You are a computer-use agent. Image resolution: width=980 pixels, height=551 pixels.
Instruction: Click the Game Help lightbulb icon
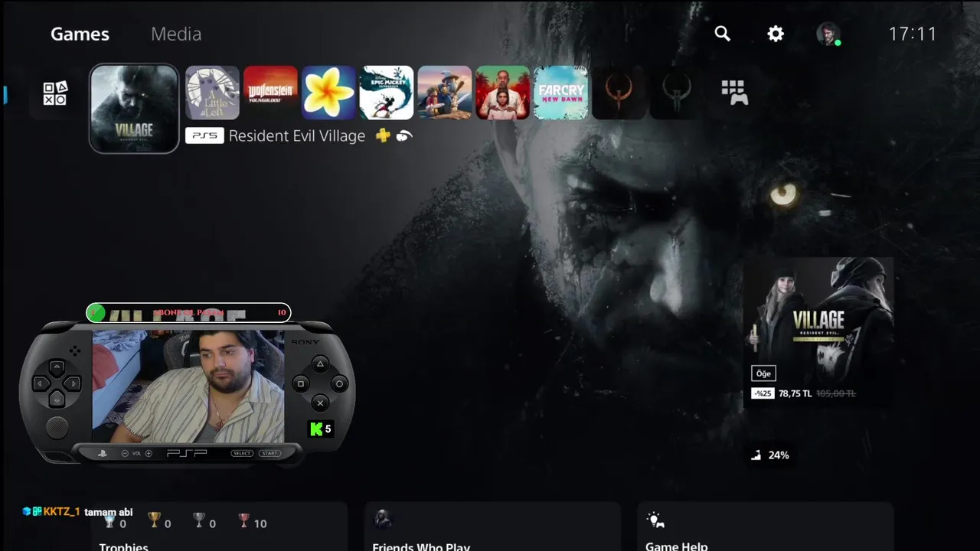coord(655,520)
